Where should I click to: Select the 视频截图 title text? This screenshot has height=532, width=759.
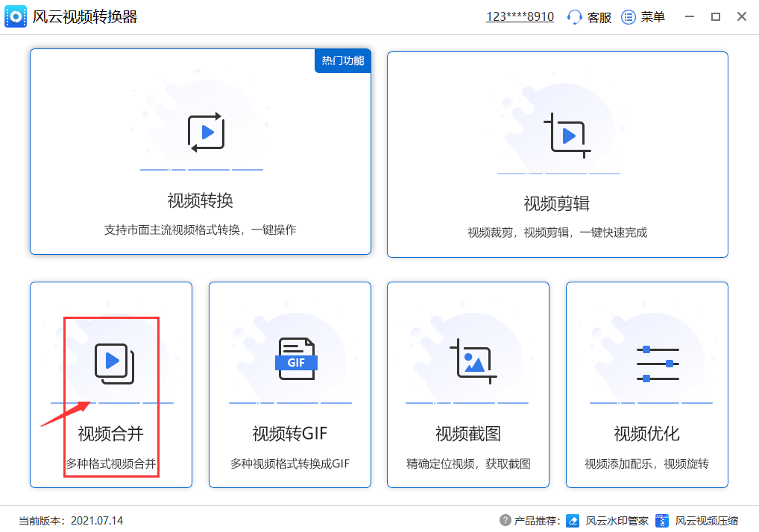pos(468,434)
